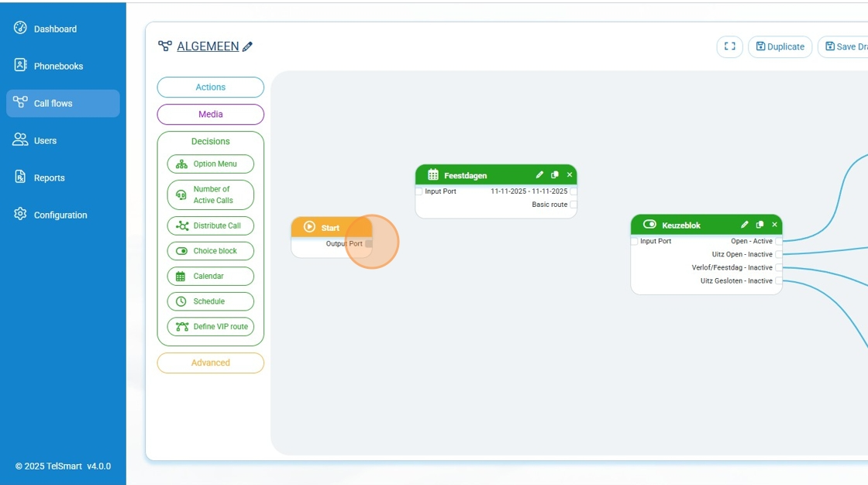Click pencil icon next to ALGEMEEN title
Image resolution: width=868 pixels, height=485 pixels.
248,46
